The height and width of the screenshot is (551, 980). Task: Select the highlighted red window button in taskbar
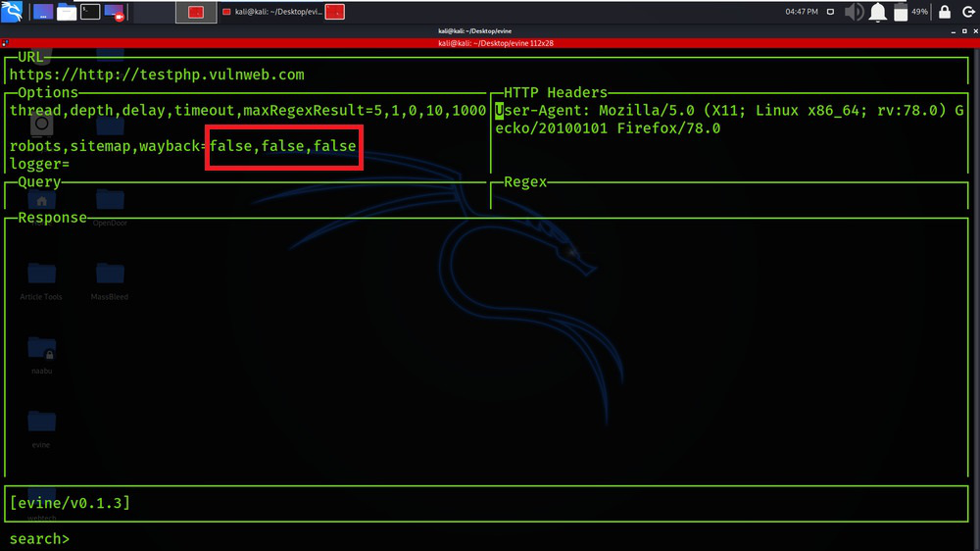pos(196,12)
